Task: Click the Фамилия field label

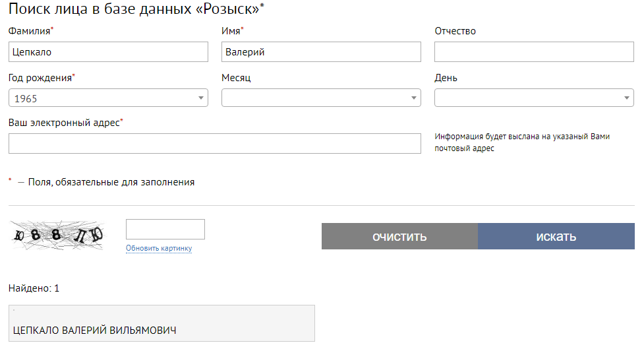Action: pos(30,31)
